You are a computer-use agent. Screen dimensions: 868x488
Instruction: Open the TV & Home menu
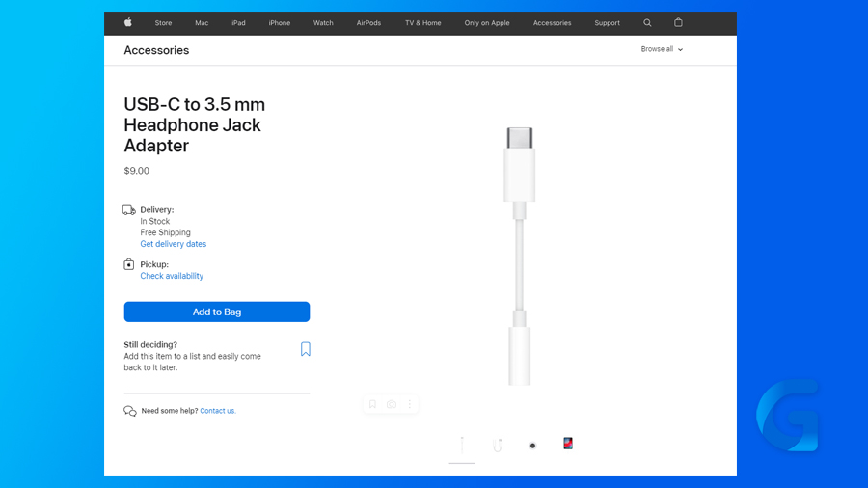[423, 23]
